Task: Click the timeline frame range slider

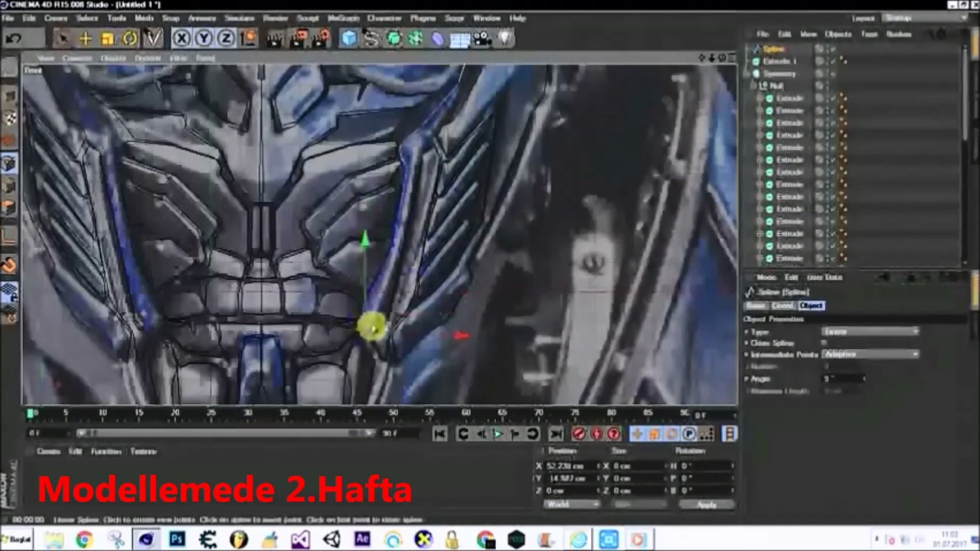Action: [225, 433]
